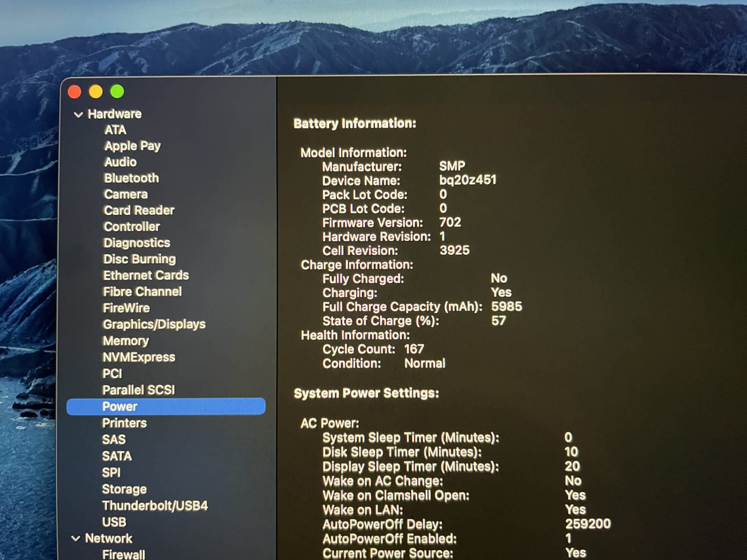This screenshot has width=747, height=560.
Task: Select ATA in the sidebar
Action: (x=116, y=130)
